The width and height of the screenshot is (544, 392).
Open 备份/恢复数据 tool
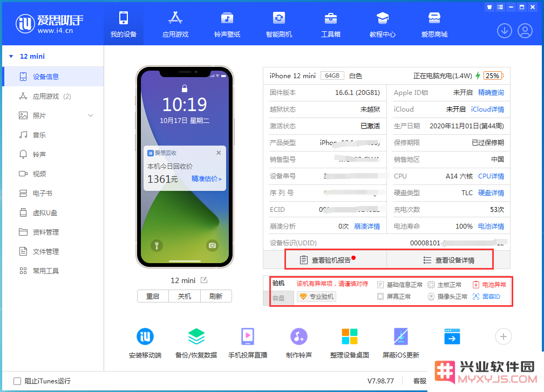click(196, 343)
